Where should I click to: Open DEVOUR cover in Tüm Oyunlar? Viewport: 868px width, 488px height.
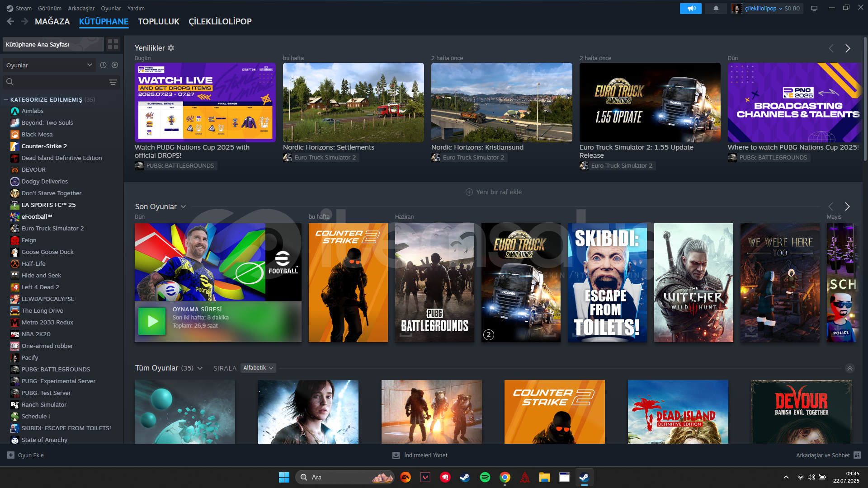tap(802, 412)
